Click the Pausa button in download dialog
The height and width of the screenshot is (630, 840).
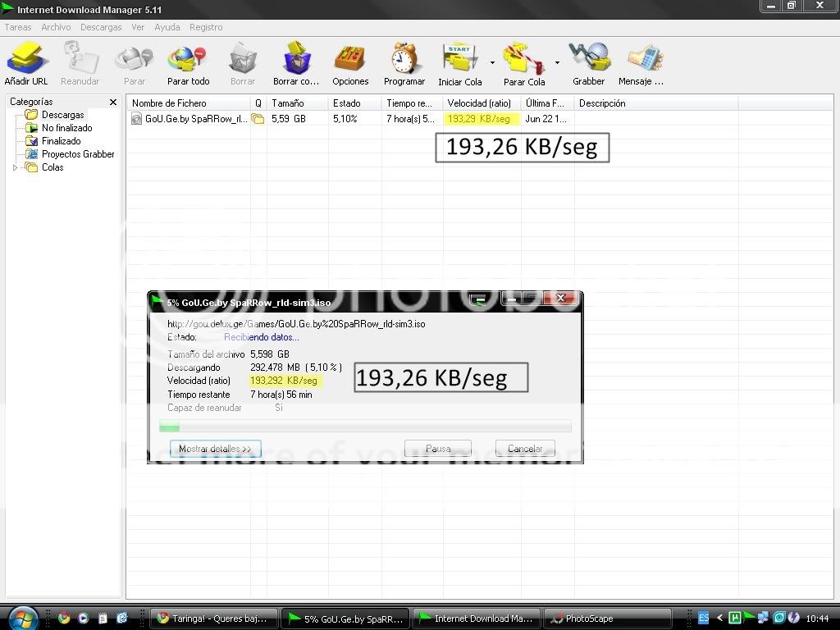(x=438, y=449)
